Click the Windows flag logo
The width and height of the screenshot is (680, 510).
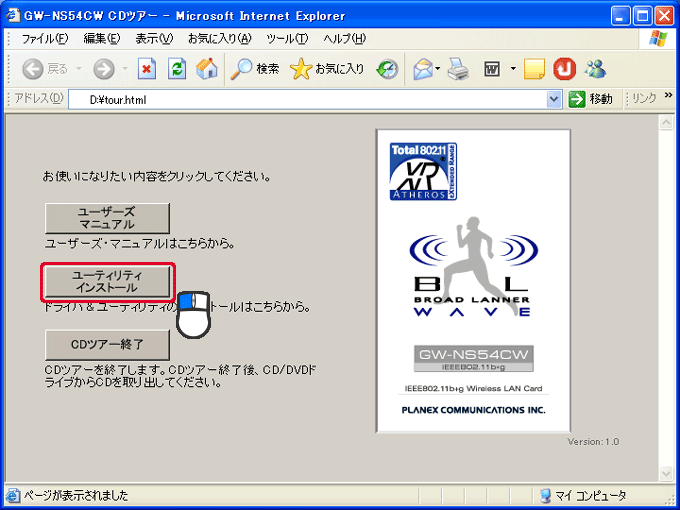pyautogui.click(x=658, y=39)
